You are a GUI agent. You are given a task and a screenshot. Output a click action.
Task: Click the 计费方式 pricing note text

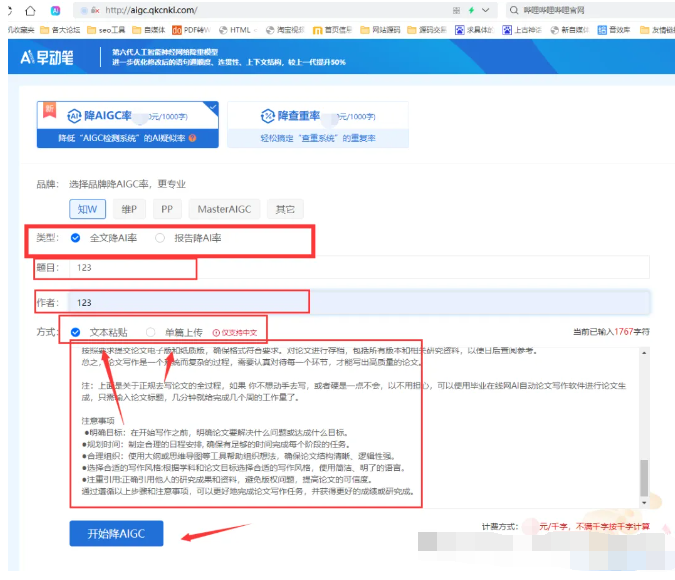point(566,526)
